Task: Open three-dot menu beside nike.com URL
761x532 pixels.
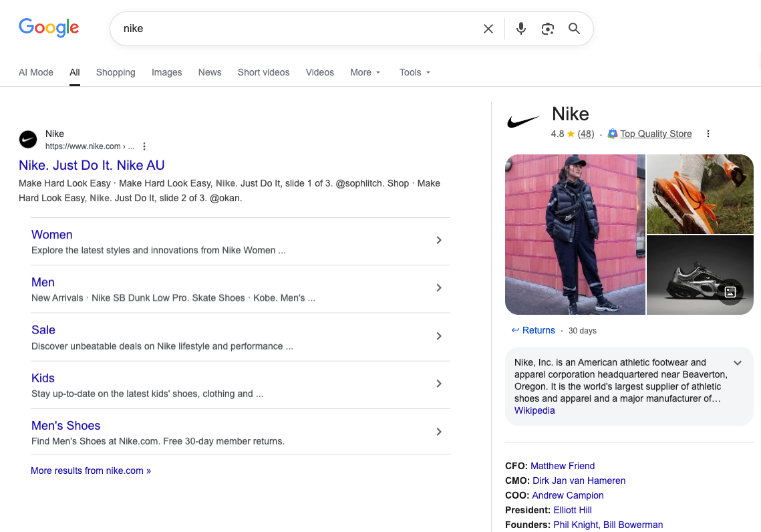Action: point(144,146)
